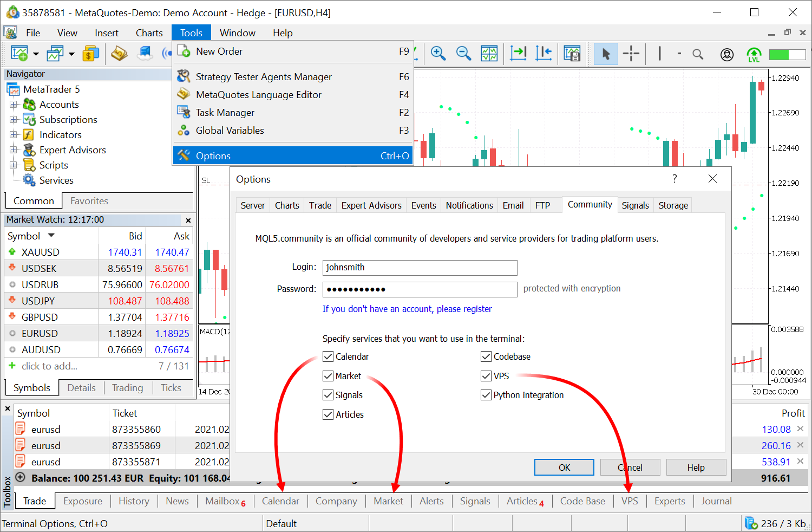Click the register account link
Image resolution: width=812 pixels, height=532 pixels.
(x=407, y=308)
